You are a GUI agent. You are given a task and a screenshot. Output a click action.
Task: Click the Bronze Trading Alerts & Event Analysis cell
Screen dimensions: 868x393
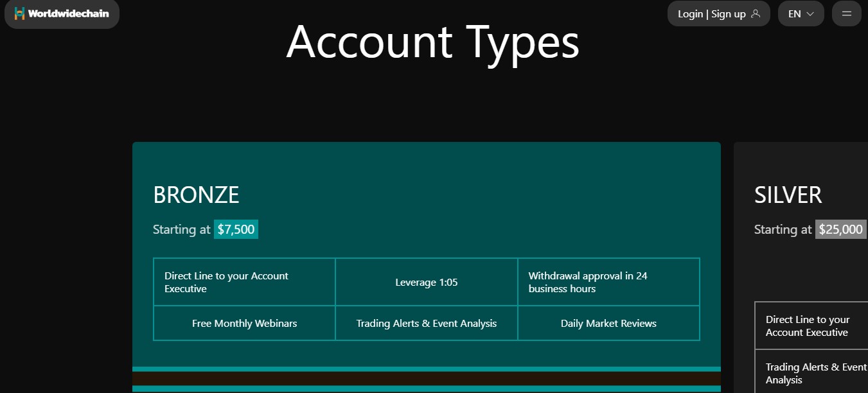click(427, 323)
